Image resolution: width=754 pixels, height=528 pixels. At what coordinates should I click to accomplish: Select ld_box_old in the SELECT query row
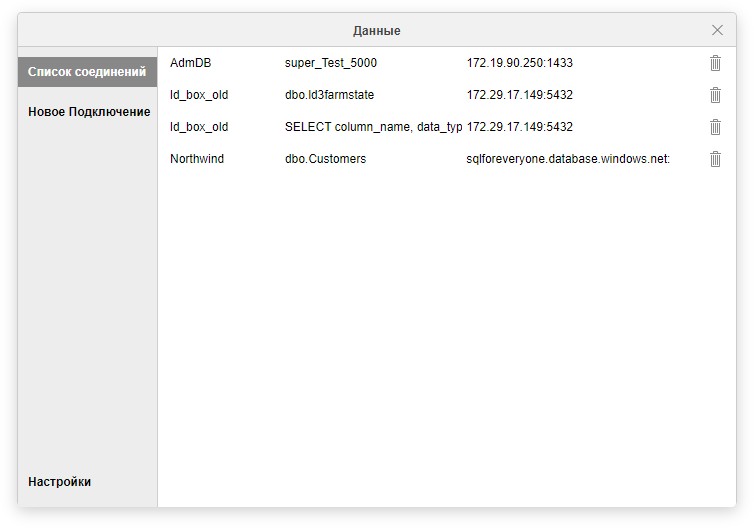coord(199,127)
